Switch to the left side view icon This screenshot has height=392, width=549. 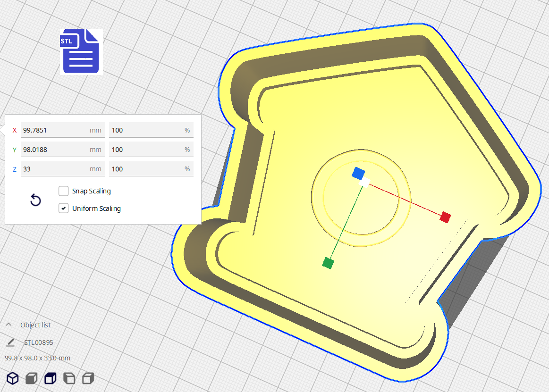(69, 378)
